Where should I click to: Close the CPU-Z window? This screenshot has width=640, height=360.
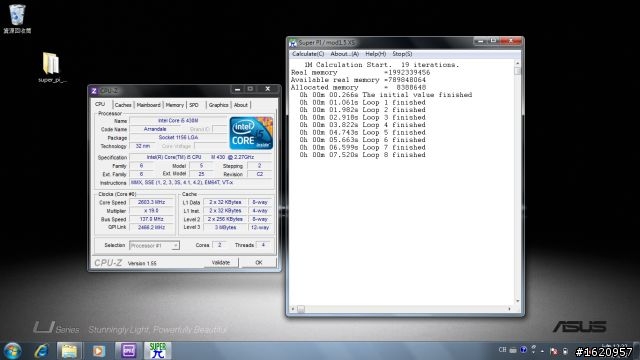click(267, 89)
